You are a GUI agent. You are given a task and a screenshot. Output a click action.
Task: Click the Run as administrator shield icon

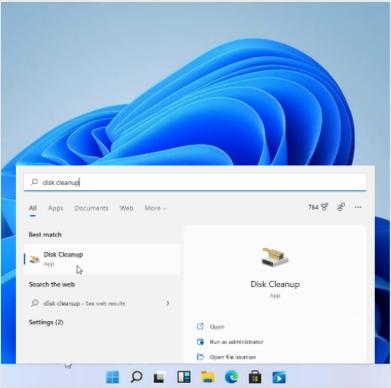coord(200,342)
